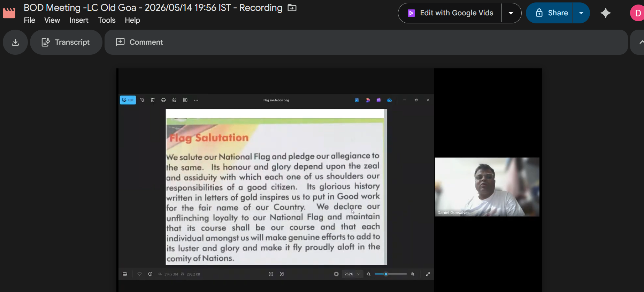Open the View menu

[52, 20]
